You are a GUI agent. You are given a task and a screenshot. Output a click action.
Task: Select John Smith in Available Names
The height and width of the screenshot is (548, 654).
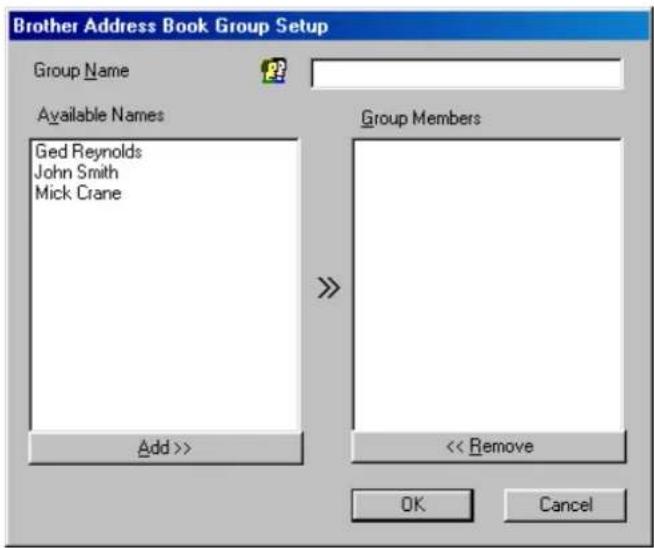77,172
